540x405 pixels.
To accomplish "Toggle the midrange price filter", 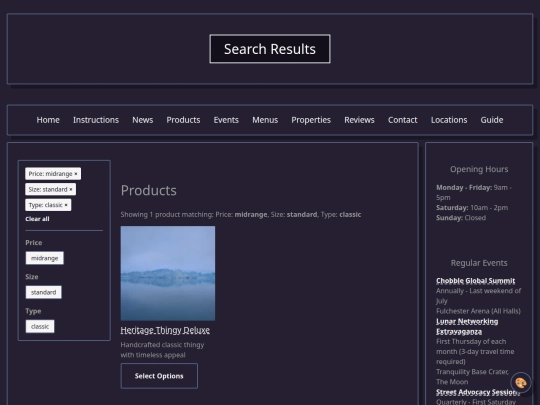I will click(x=44, y=258).
